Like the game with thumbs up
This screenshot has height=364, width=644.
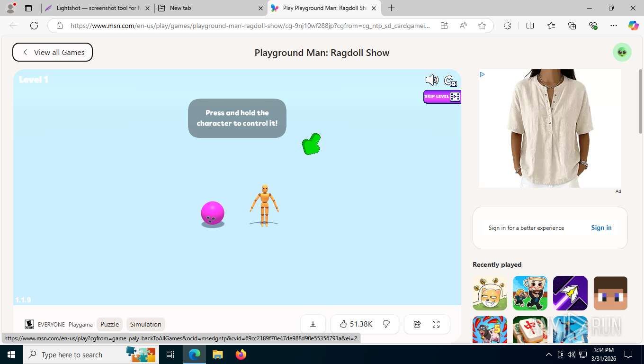(356, 324)
